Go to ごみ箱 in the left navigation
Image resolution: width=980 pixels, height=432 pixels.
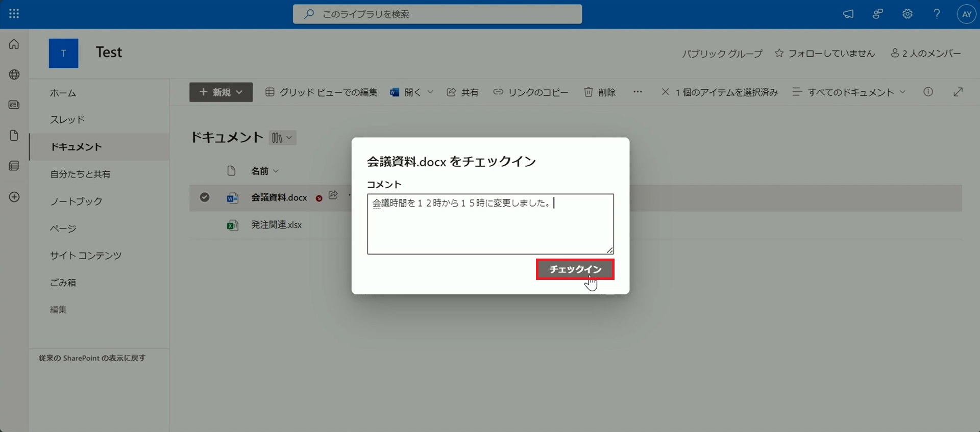(x=63, y=283)
